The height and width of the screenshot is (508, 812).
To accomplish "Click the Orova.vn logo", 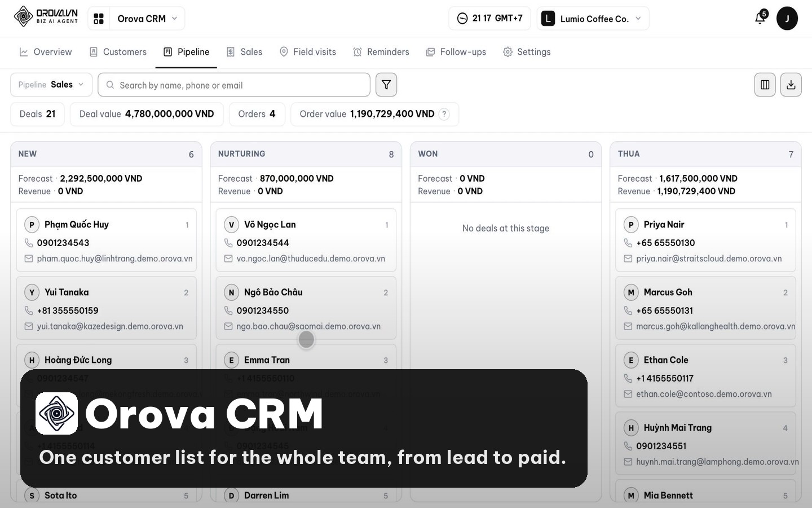I will (x=46, y=16).
